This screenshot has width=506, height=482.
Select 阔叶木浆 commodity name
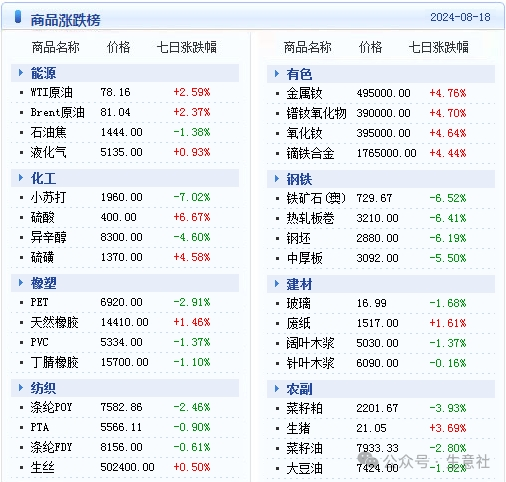tap(310, 343)
